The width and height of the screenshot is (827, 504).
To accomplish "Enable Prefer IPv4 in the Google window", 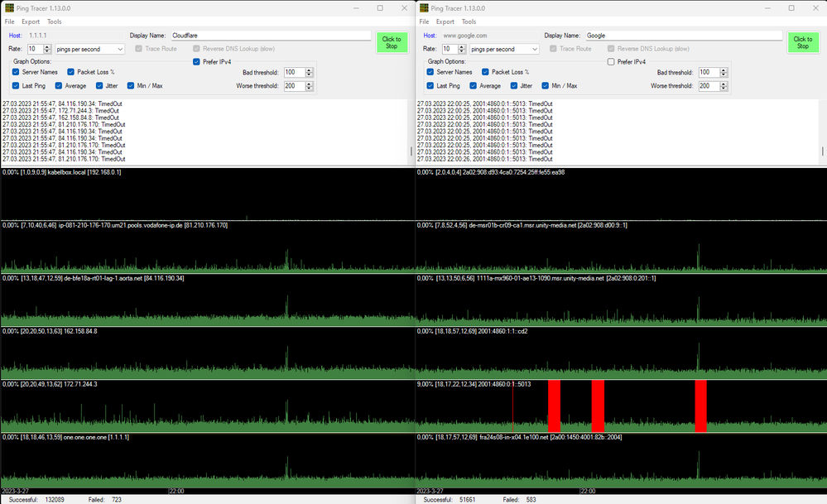I will (611, 61).
